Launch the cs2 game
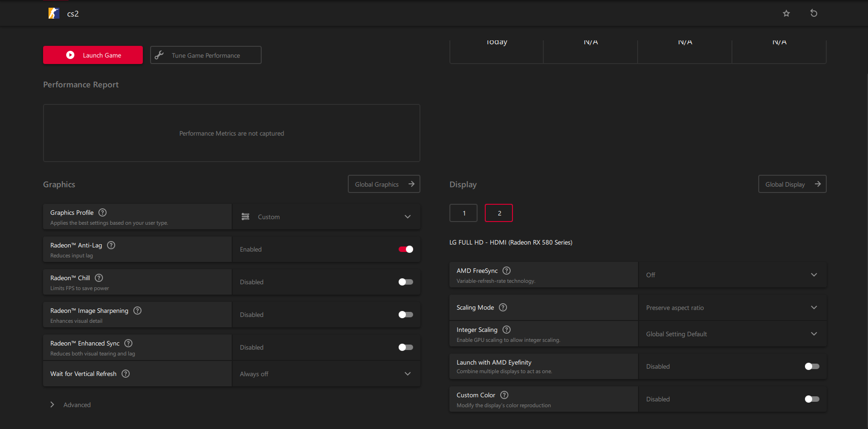 tap(93, 55)
